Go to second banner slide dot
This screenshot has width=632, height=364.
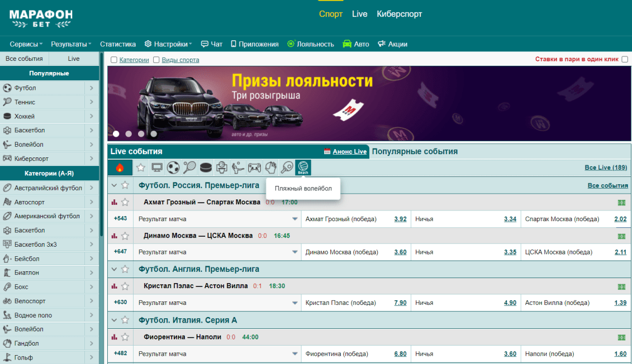point(129,133)
